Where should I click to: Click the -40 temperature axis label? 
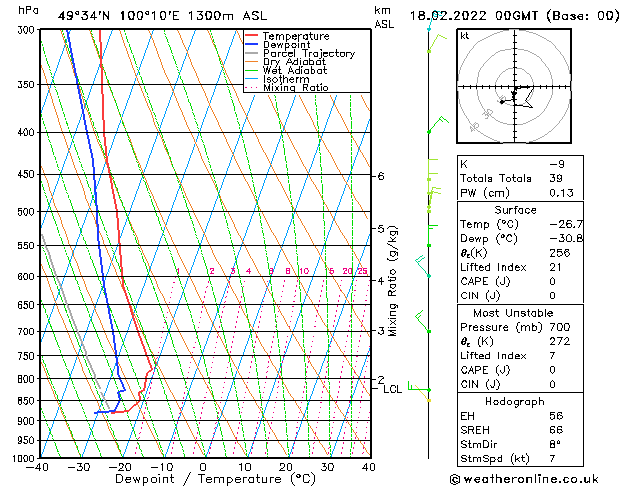pos(37,467)
